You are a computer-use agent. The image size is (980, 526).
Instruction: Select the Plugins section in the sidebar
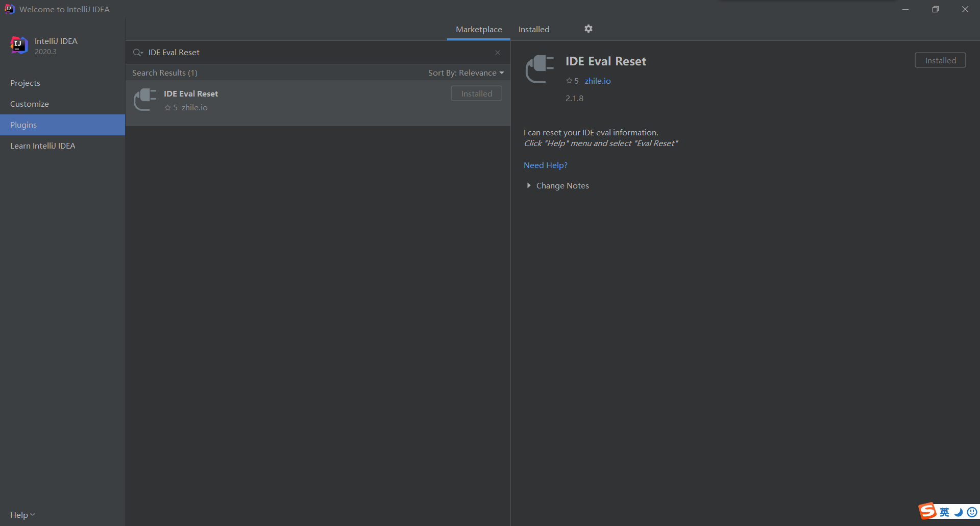point(62,125)
